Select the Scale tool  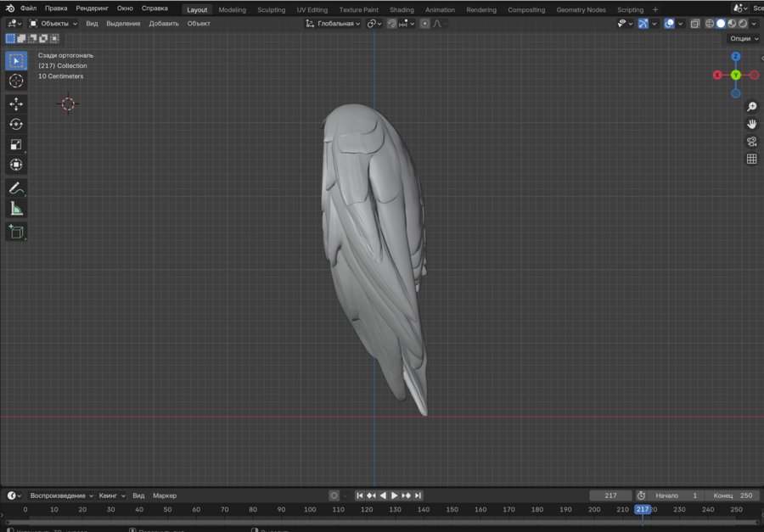pyautogui.click(x=16, y=144)
